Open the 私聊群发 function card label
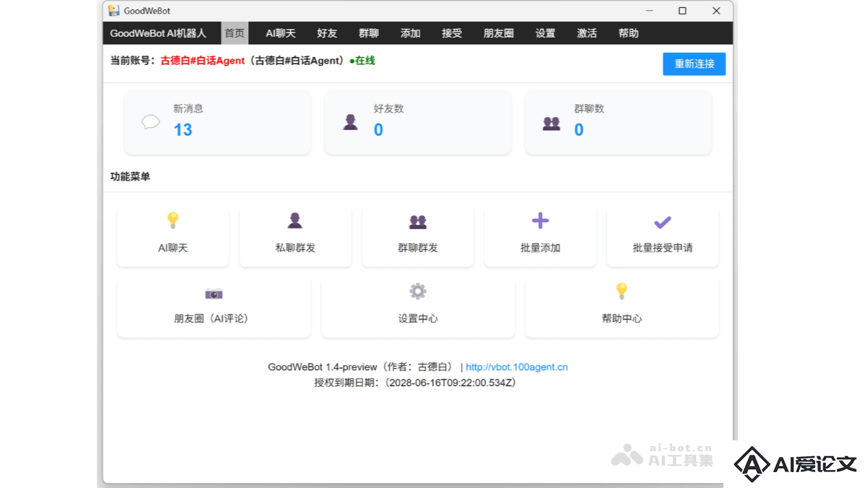 pos(295,247)
